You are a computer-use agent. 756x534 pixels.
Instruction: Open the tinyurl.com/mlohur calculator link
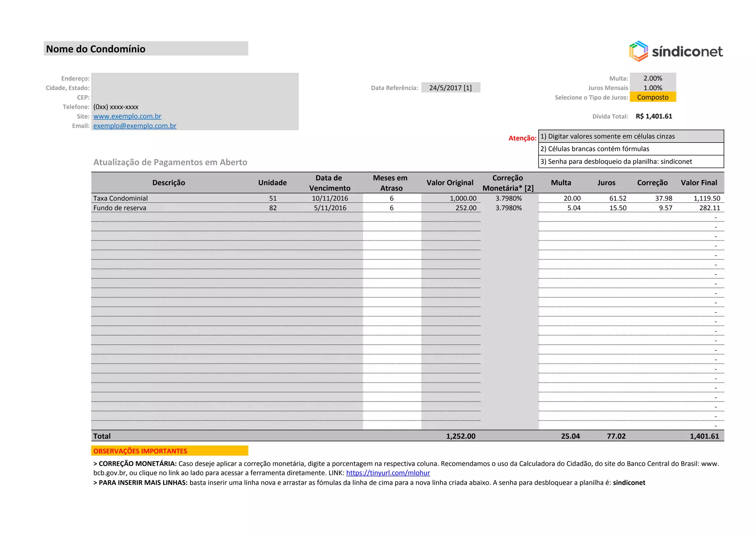(x=388, y=473)
